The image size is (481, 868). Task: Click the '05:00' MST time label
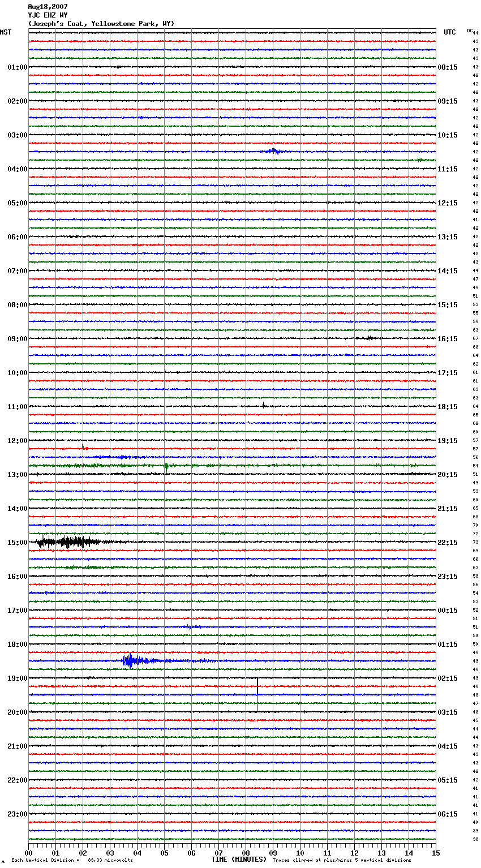18,203
